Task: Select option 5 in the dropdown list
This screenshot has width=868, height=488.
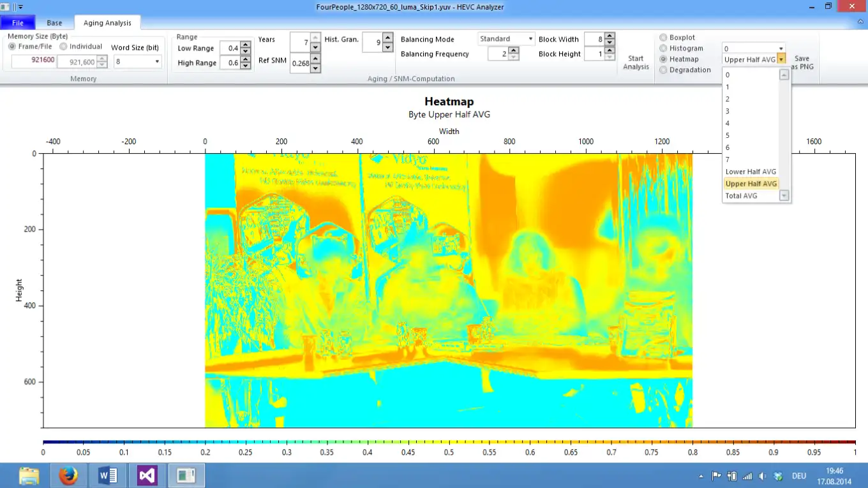Action: (751, 135)
